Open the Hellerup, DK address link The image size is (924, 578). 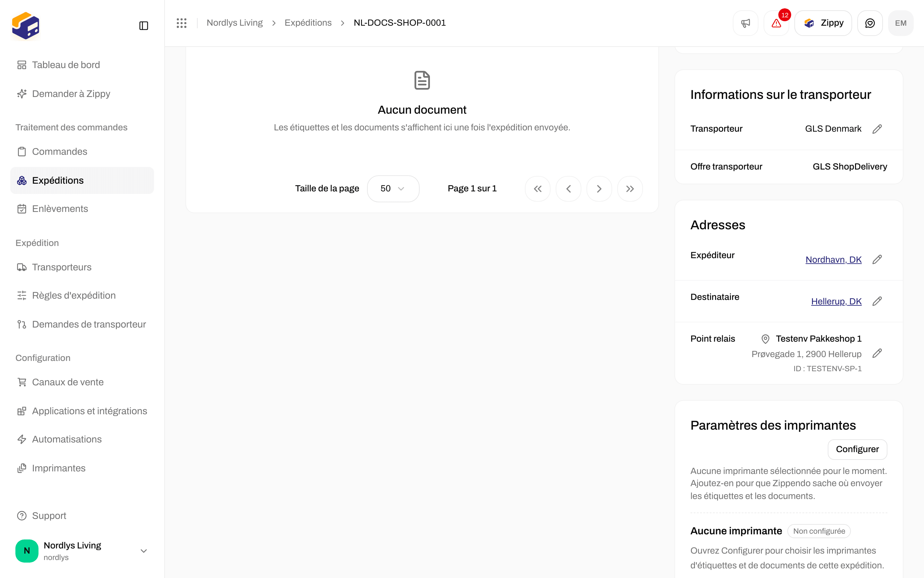836,301
